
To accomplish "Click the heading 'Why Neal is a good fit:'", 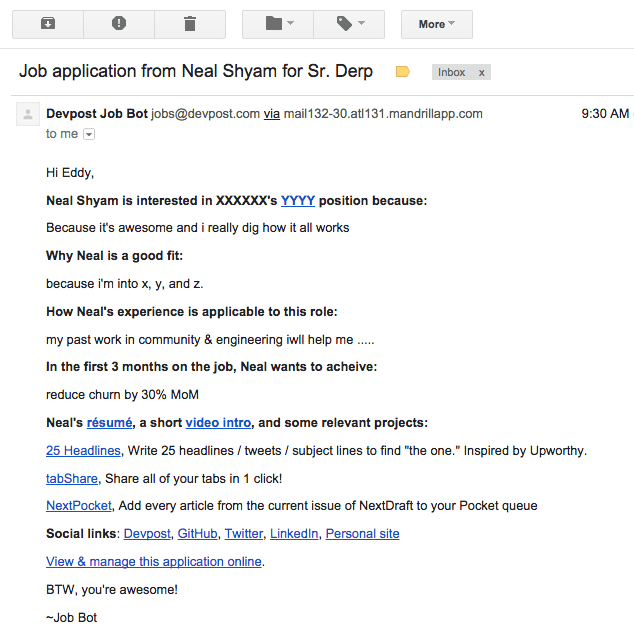I will pyautogui.click(x=115, y=256).
